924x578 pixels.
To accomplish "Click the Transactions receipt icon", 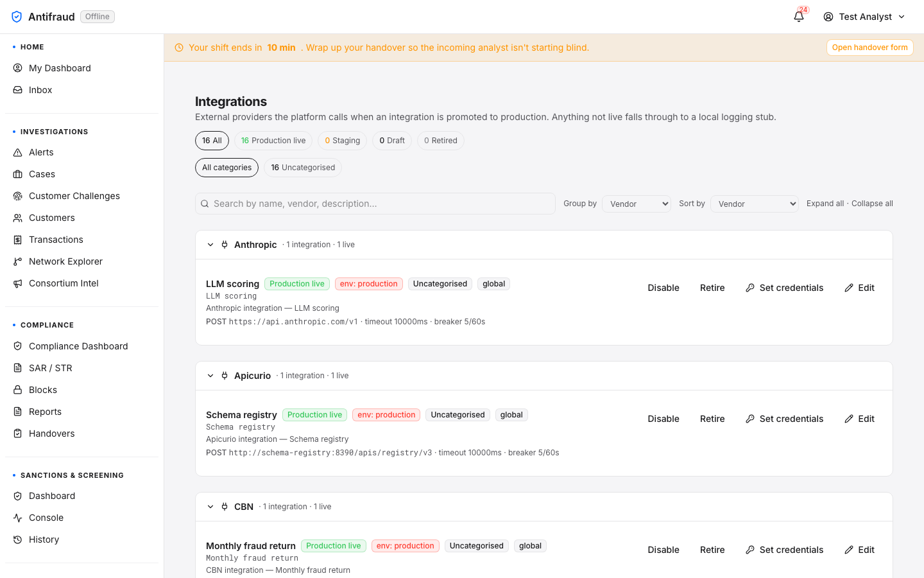I will pos(18,240).
